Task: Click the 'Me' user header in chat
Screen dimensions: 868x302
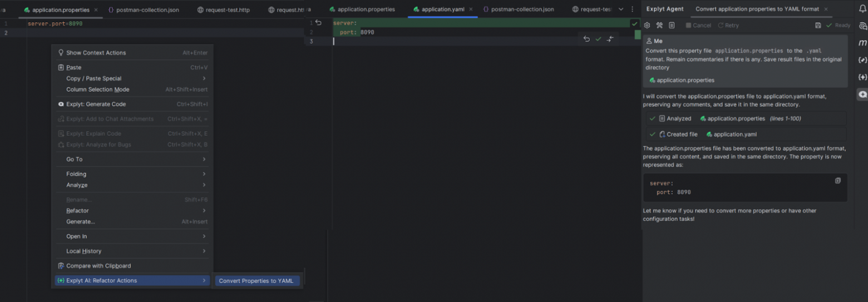Action: [x=654, y=41]
